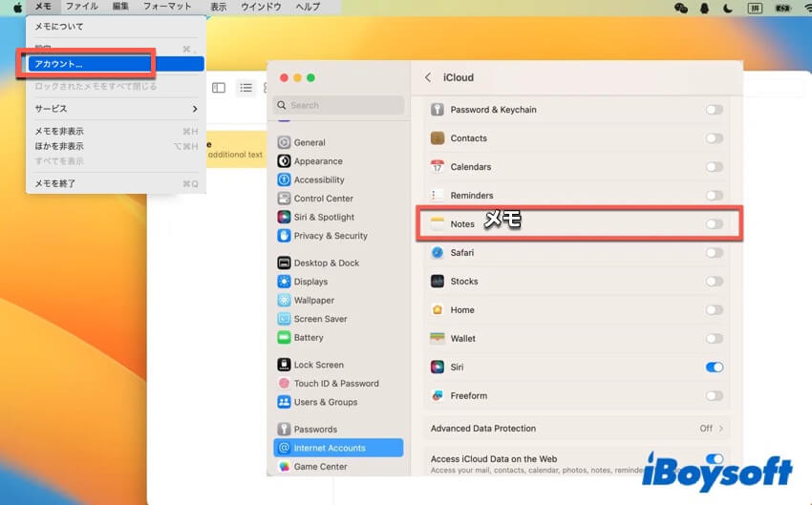Image resolution: width=812 pixels, height=505 pixels.
Task: Select Control Center icon in sidebar
Action: point(284,199)
